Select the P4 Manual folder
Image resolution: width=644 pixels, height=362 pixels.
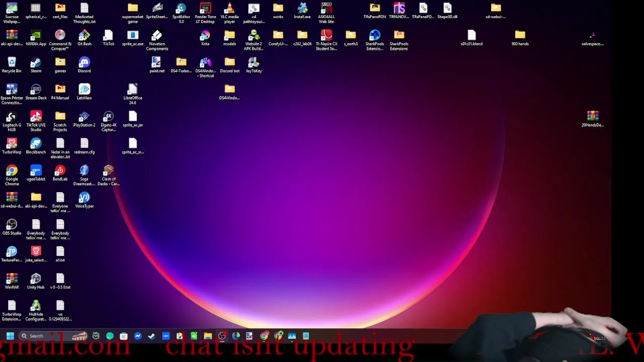point(60,92)
